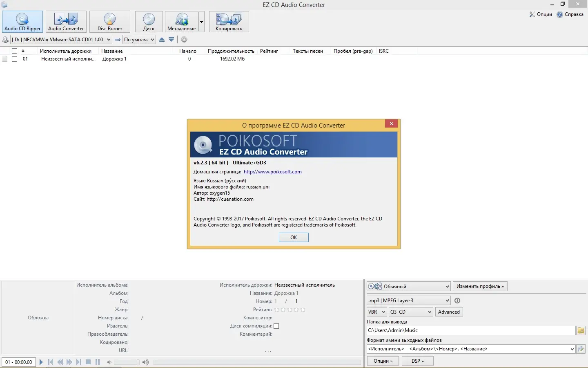Open the D: NECVMWar drive dropdown
The width and height of the screenshot is (588, 368).
pos(61,40)
